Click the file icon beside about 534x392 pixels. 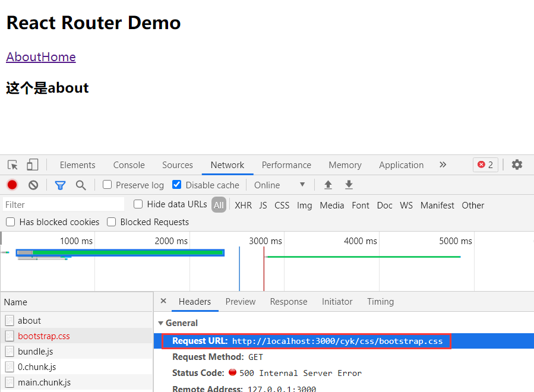pyautogui.click(x=10, y=321)
